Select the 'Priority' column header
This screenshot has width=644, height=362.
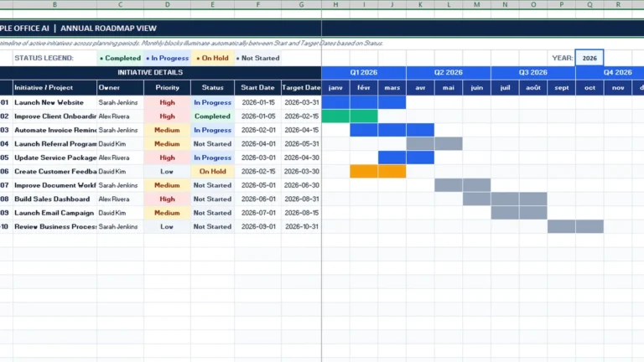(167, 87)
